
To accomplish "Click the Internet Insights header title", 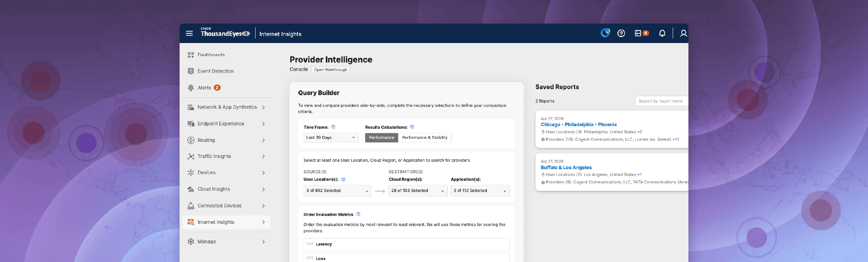I will (280, 34).
